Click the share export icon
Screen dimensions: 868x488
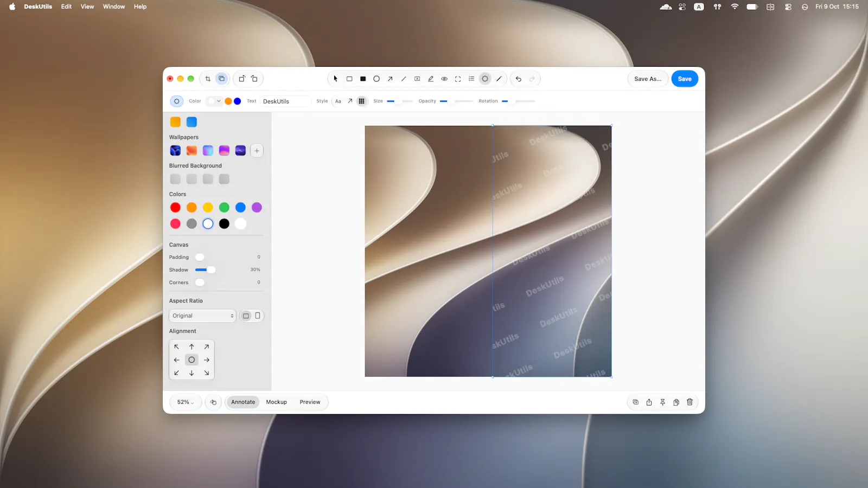[649, 402]
